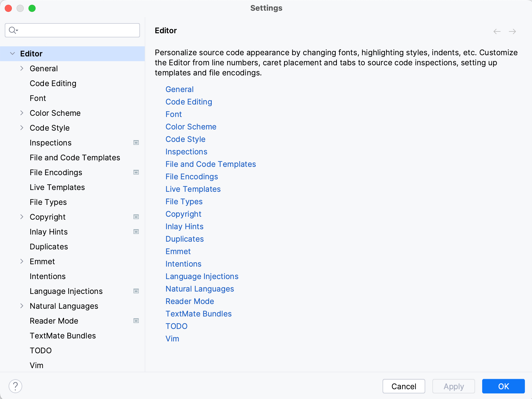
Task: Click the project-level settings icon beside Reader Mode
Action: coord(136,321)
